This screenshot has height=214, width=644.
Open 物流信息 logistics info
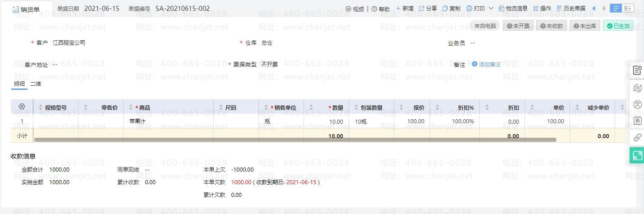pos(513,9)
